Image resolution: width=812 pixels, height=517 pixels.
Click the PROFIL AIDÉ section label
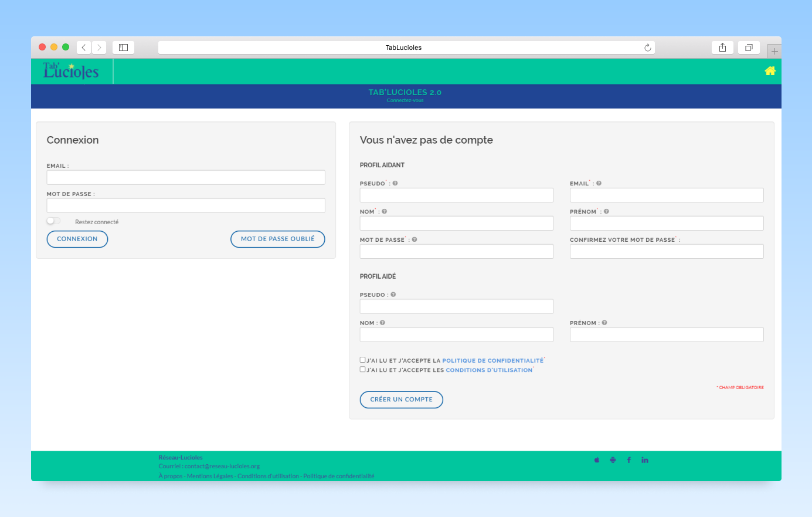pyautogui.click(x=378, y=276)
